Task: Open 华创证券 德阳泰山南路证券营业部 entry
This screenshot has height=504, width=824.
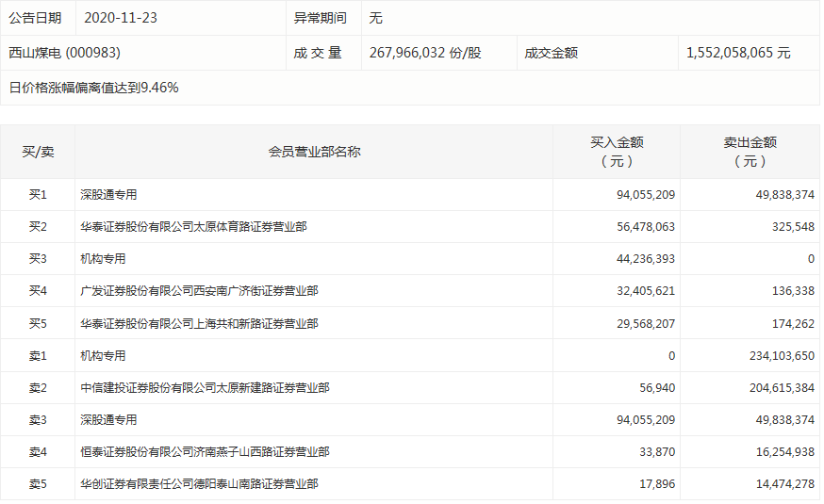Action: [199, 484]
